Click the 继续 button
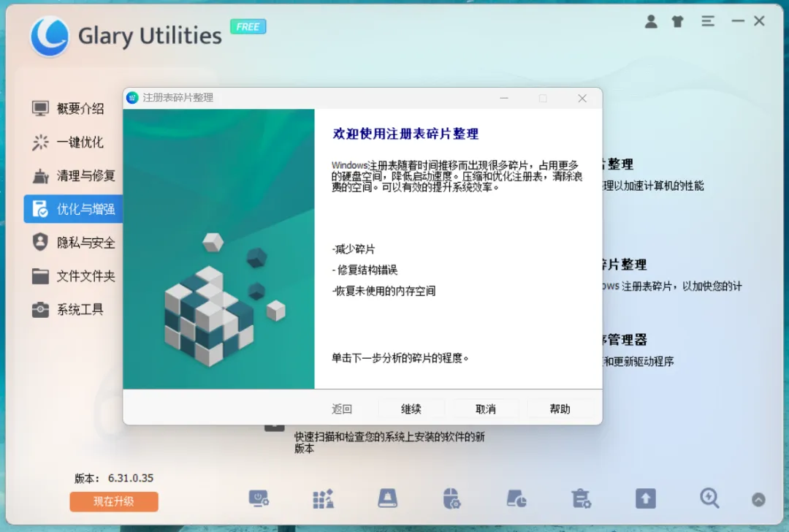Viewport: 789px width, 532px height. tap(411, 408)
